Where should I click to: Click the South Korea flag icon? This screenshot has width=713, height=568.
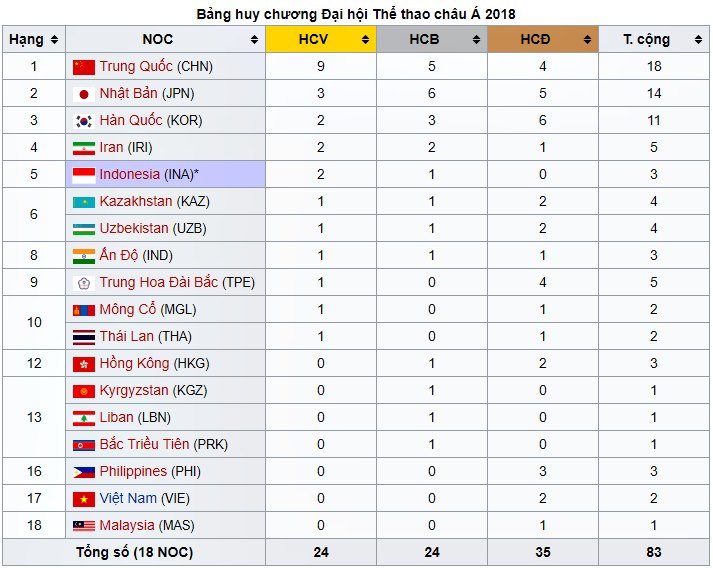84,121
